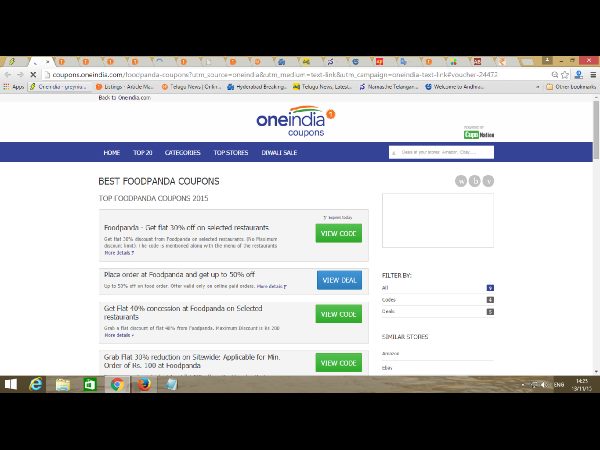600x450 pixels.
Task: Click the Chrome taskbar icon
Action: (116, 384)
